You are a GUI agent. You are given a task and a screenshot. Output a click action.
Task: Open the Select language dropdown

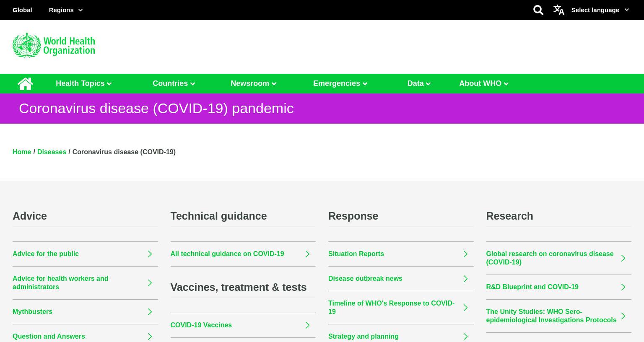(x=600, y=10)
